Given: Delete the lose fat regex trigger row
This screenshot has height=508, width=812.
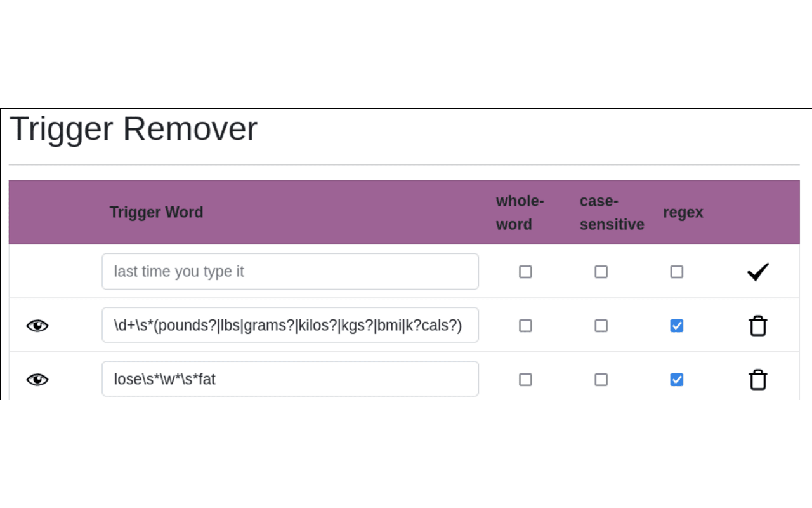Looking at the screenshot, I should pyautogui.click(x=757, y=380).
